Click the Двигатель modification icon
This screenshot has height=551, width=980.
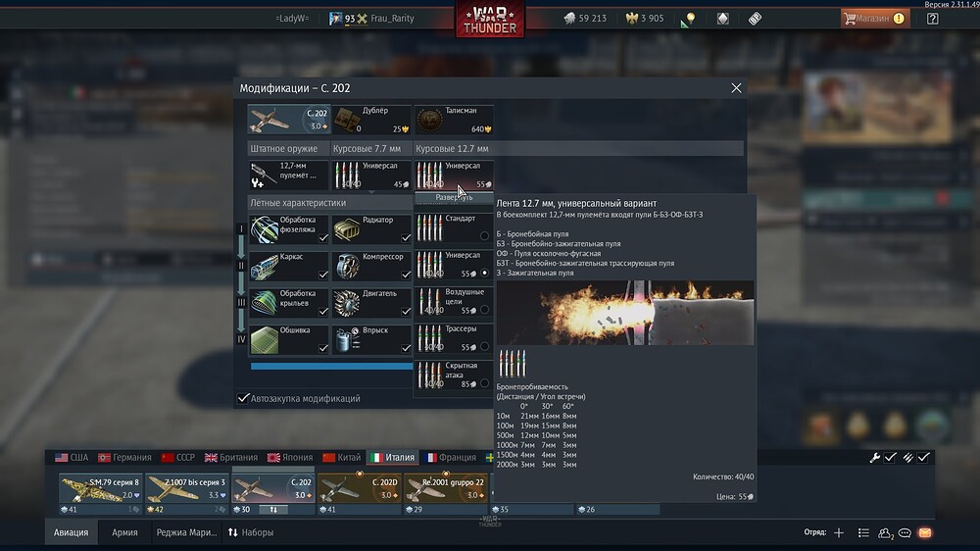(346, 303)
